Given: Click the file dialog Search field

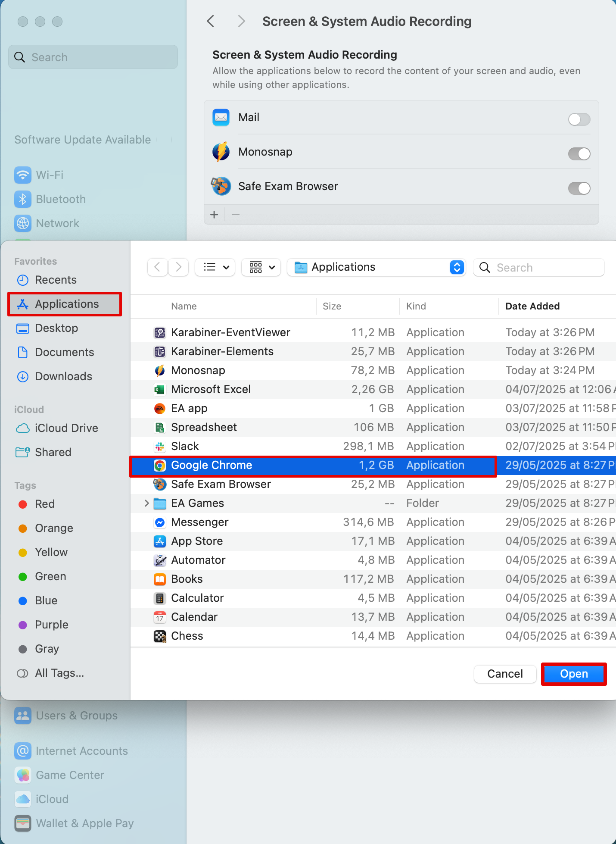Looking at the screenshot, I should (x=538, y=268).
